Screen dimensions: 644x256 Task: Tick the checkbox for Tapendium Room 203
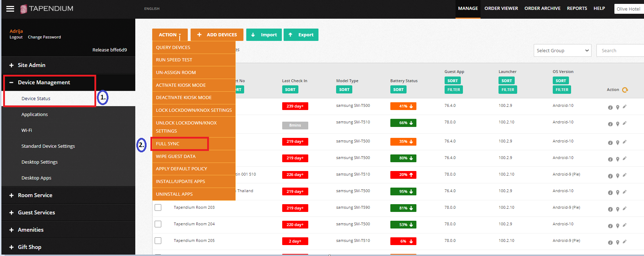[x=158, y=207]
